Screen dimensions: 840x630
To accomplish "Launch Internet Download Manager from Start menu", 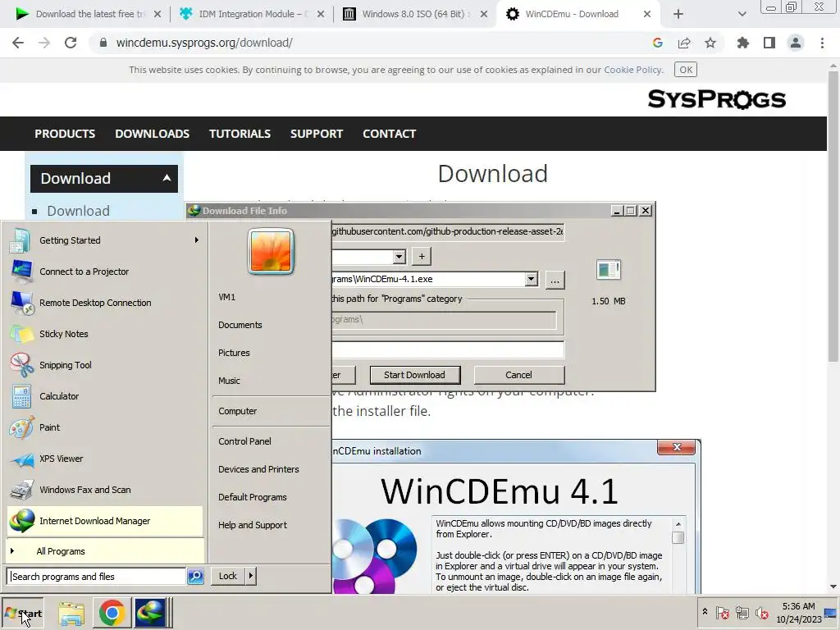I will tap(106, 521).
